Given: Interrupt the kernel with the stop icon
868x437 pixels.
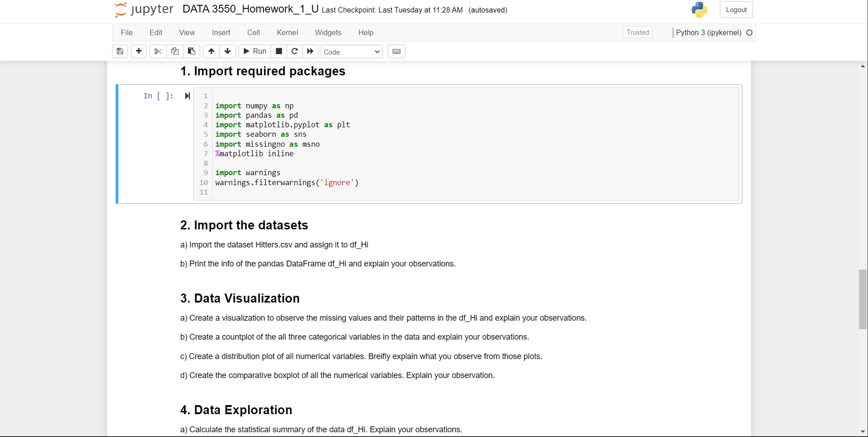Looking at the screenshot, I should (x=278, y=51).
